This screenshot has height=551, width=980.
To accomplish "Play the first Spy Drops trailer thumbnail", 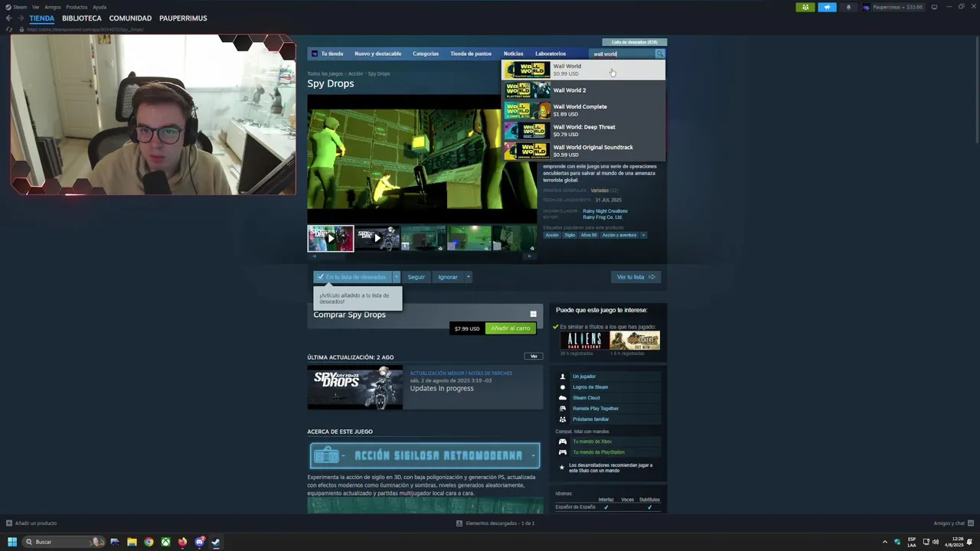I will pyautogui.click(x=331, y=238).
